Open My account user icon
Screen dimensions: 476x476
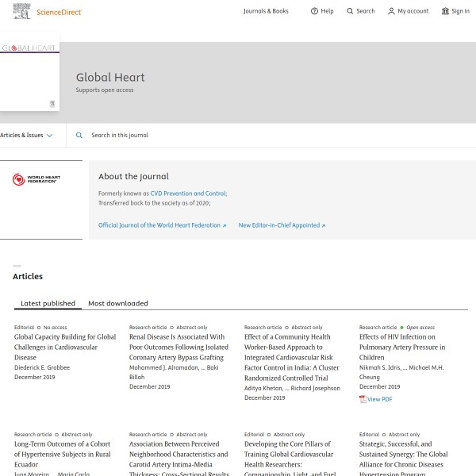(x=391, y=11)
